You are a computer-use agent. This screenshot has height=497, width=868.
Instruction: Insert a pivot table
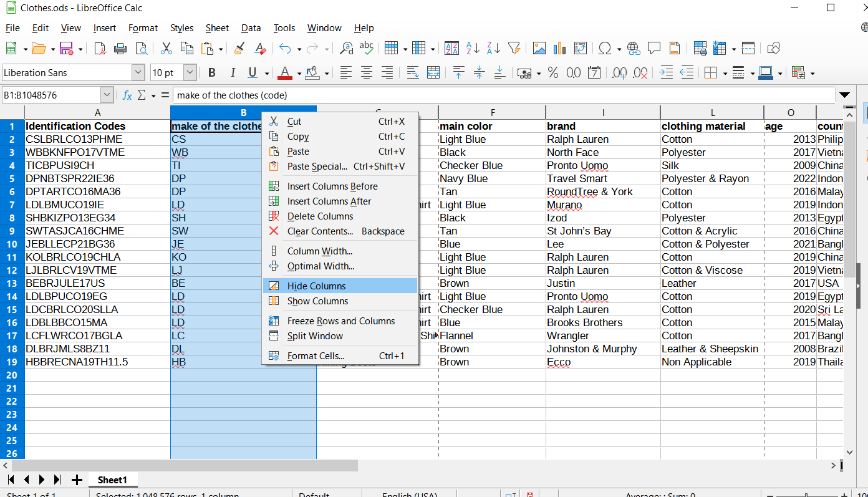click(x=581, y=48)
